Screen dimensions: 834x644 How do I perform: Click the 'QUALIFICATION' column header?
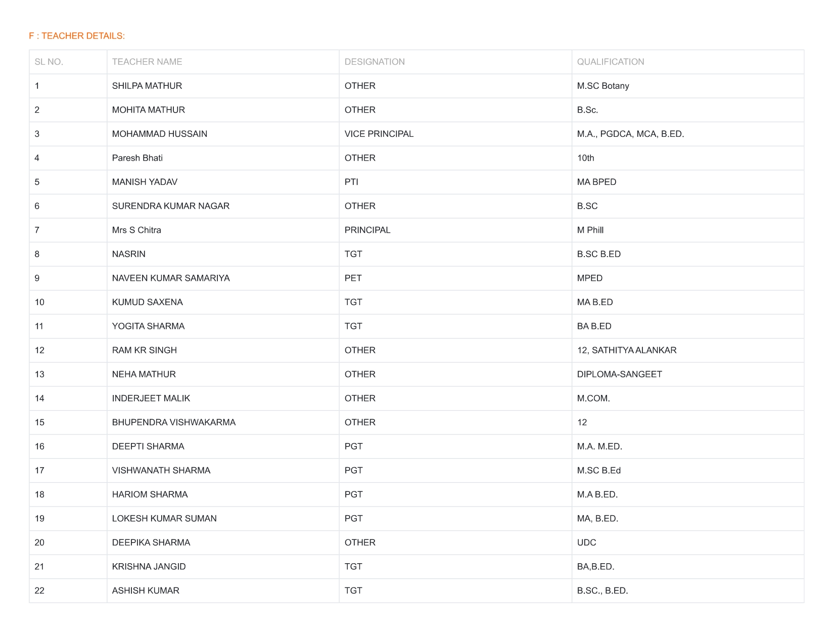[611, 62]
